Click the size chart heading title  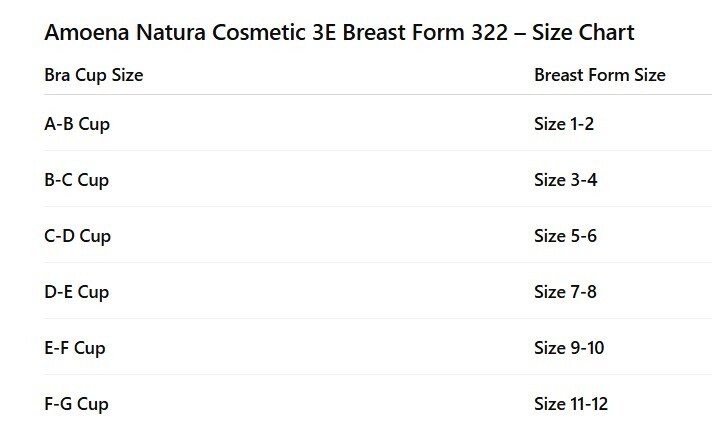click(339, 33)
